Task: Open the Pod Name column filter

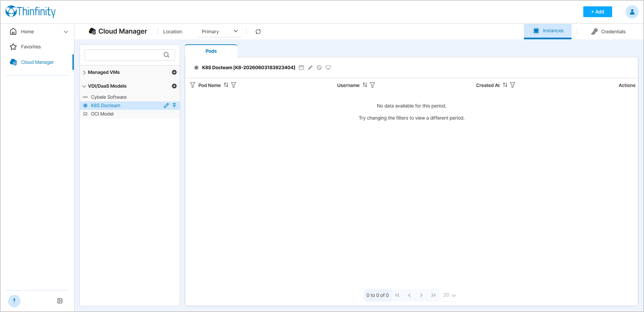Action: (x=234, y=85)
